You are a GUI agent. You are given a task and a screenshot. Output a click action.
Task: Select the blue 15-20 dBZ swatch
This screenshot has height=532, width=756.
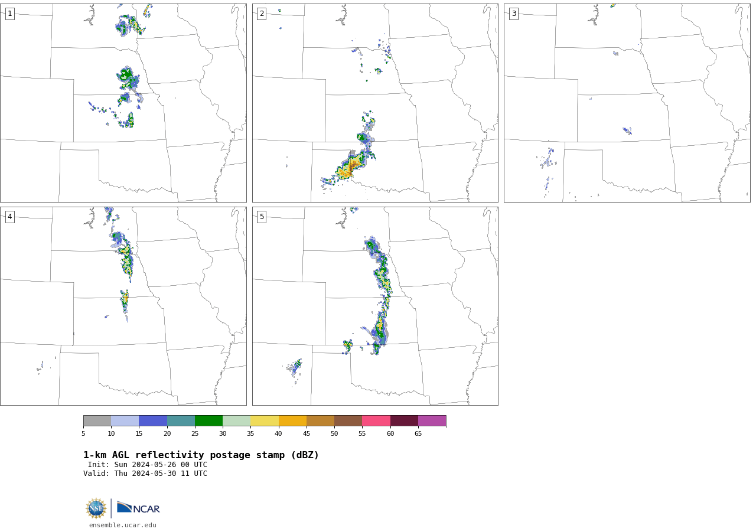[153, 421]
